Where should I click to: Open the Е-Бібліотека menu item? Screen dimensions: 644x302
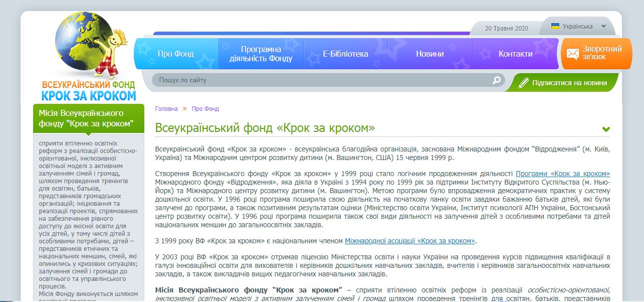pyautogui.click(x=345, y=54)
